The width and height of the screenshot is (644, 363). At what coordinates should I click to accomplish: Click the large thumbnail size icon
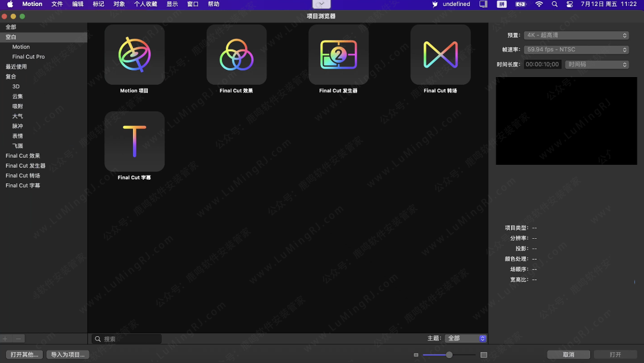pos(484,355)
